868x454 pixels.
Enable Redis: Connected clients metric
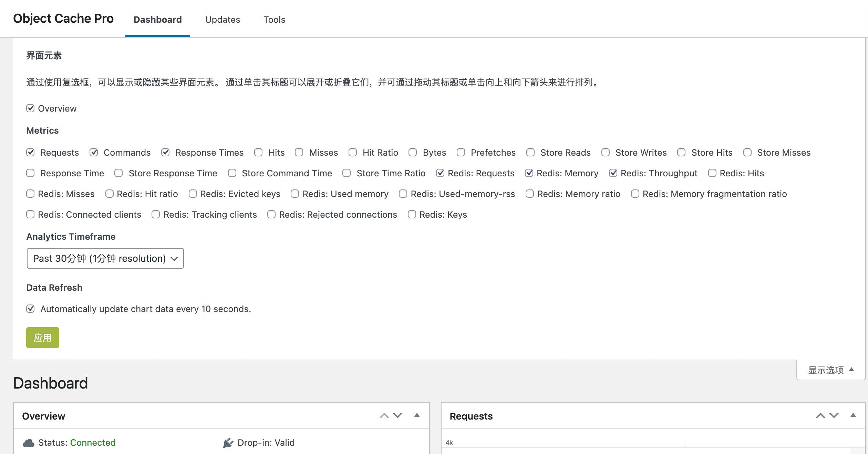[x=30, y=215]
